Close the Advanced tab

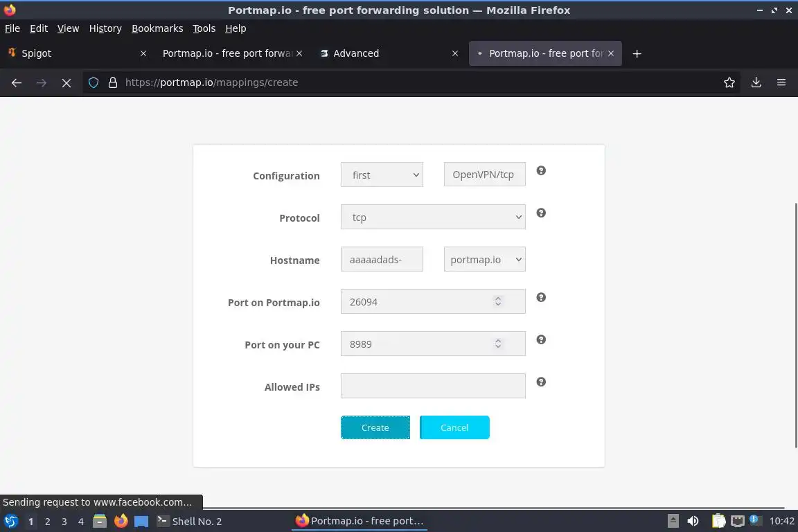coord(455,53)
